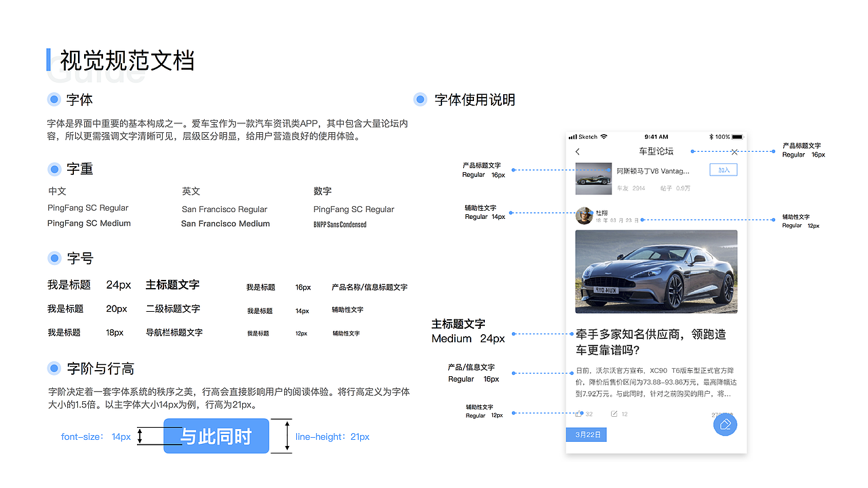Open the blue floating compose button
Screen dimensions: 868x488
[725, 424]
